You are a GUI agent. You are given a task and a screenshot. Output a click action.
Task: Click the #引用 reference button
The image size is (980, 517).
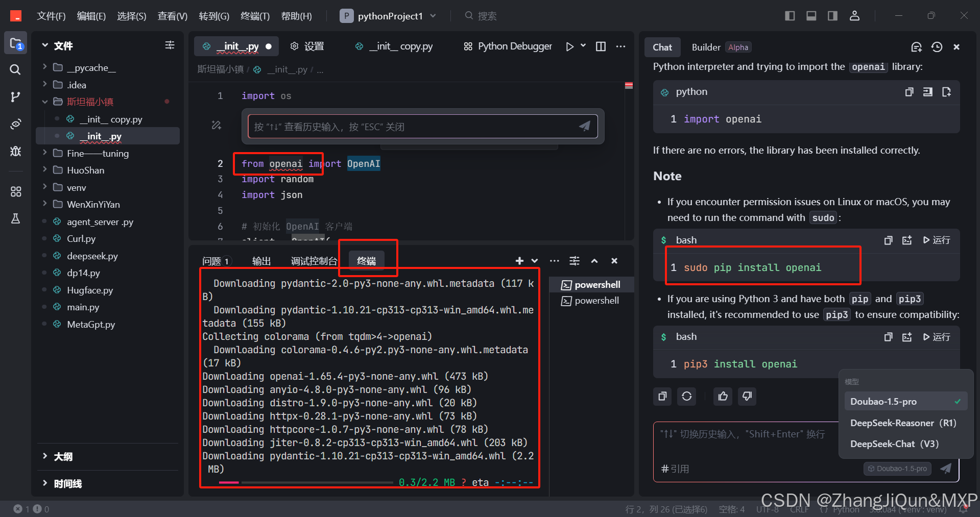pos(675,469)
